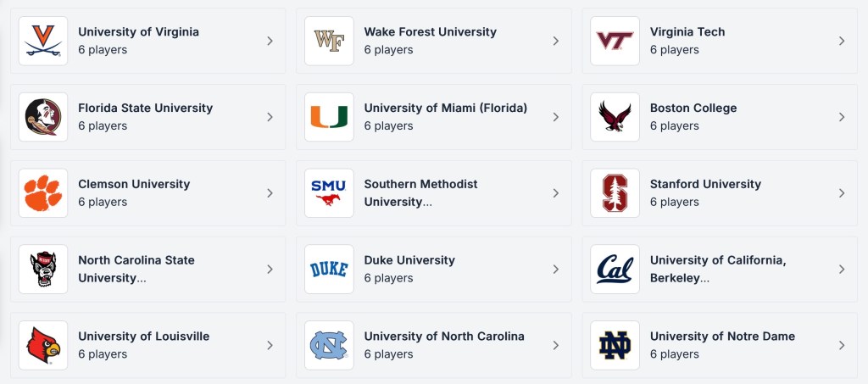Select the North Carolina State University title
This screenshot has height=384, width=868.
pyautogui.click(x=136, y=260)
